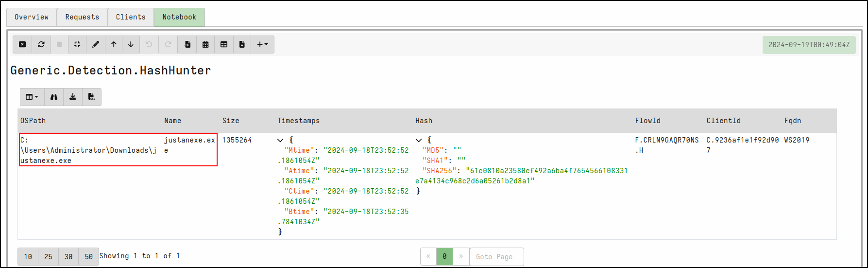Switch to the Overview tab
The height and width of the screenshot is (268, 868).
pos(32,17)
